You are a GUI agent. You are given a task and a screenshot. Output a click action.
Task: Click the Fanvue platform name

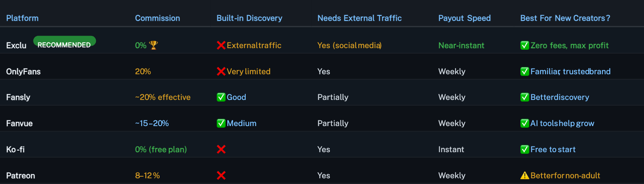pos(20,123)
